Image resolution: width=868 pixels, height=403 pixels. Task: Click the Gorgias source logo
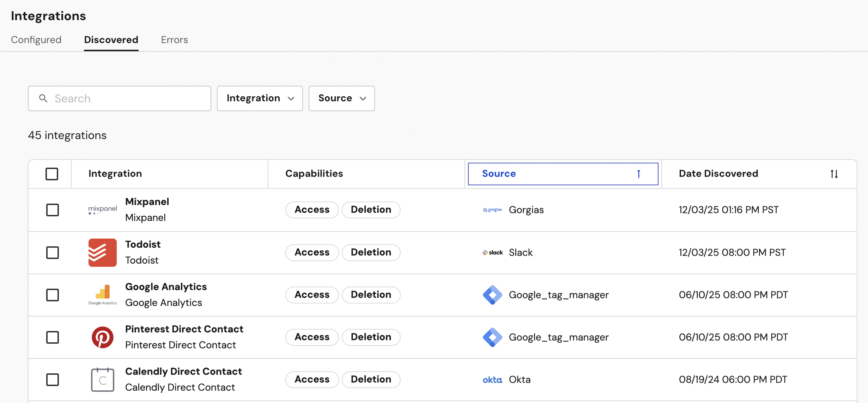coord(492,210)
